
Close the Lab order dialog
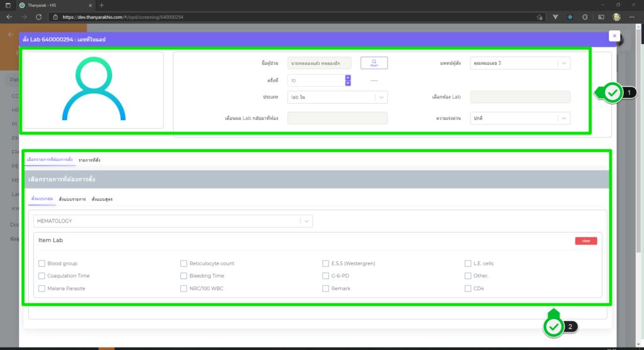click(614, 36)
